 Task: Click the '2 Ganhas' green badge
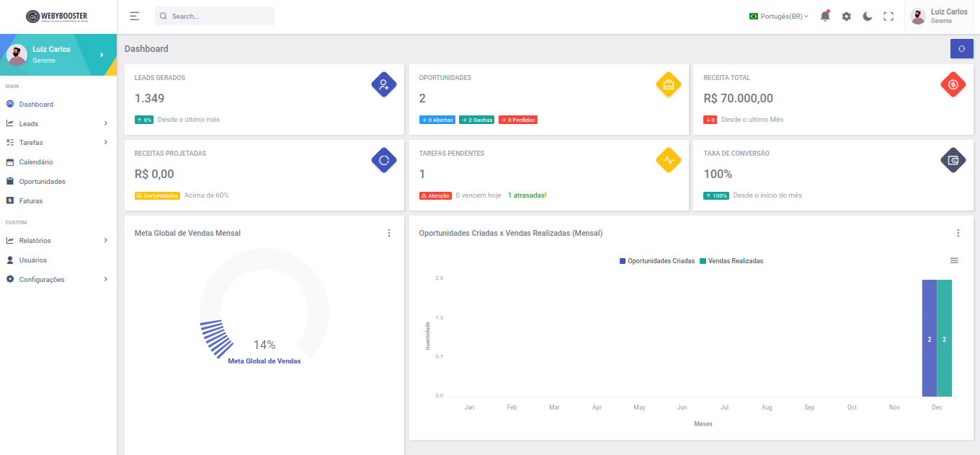(476, 120)
